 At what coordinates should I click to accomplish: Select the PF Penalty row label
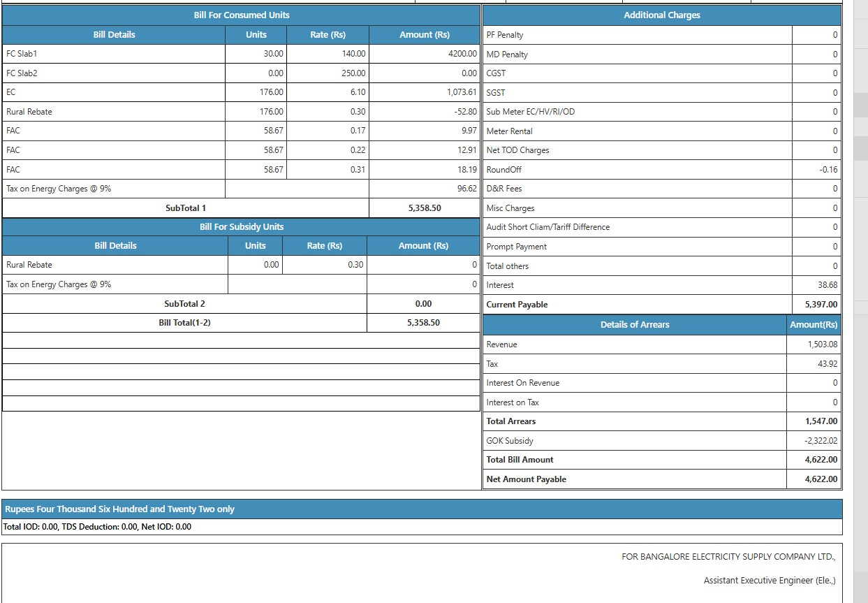505,35
